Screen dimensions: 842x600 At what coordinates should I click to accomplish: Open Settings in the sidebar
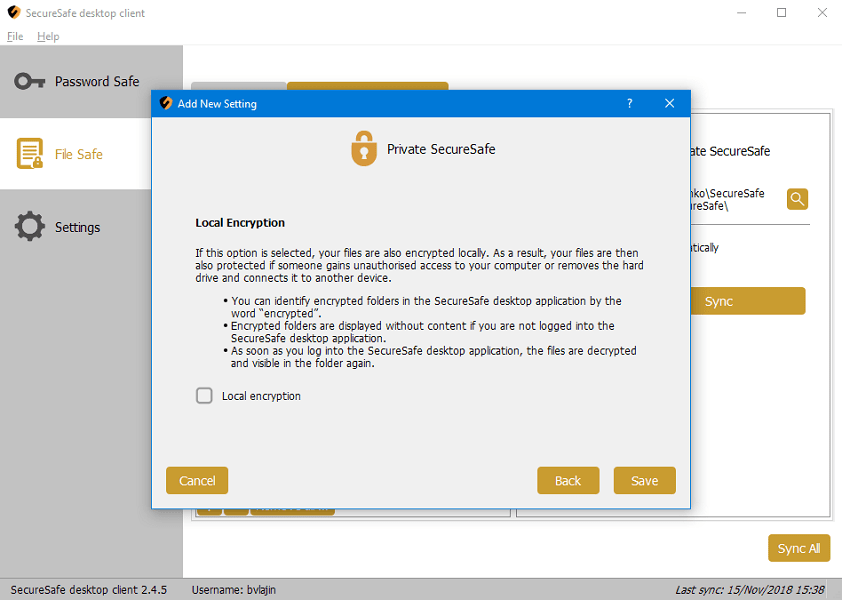(91, 227)
